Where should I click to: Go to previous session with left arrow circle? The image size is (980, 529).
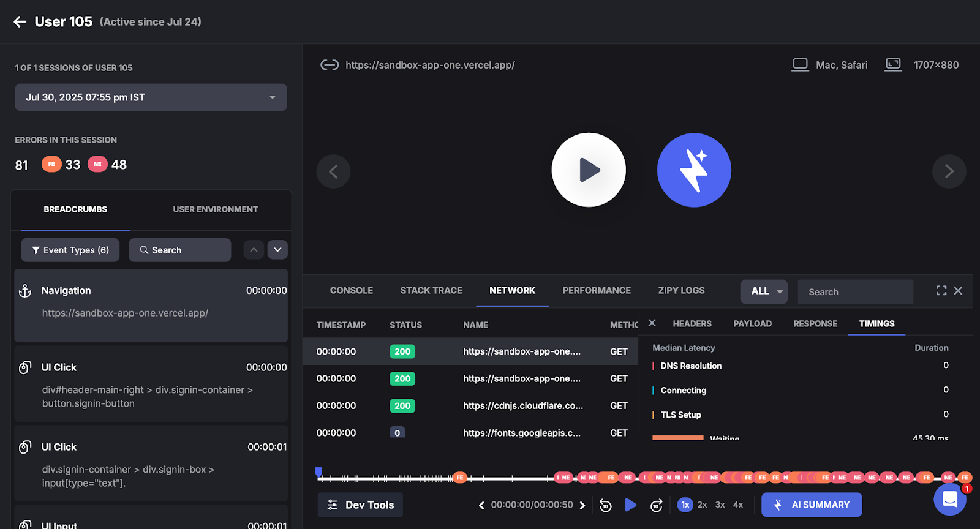(333, 171)
